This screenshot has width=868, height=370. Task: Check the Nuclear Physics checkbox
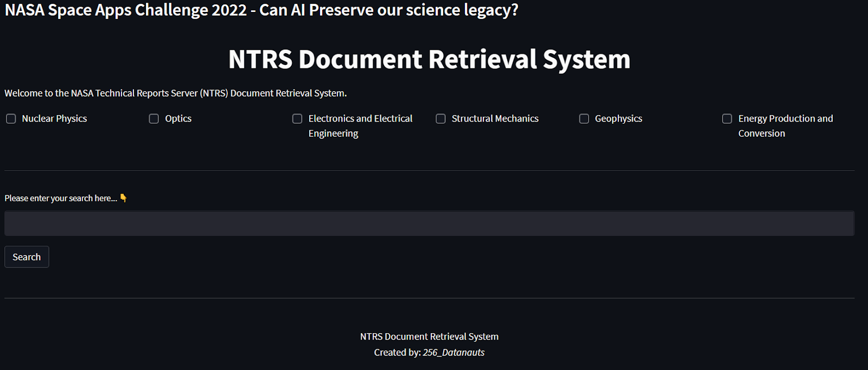pos(11,119)
